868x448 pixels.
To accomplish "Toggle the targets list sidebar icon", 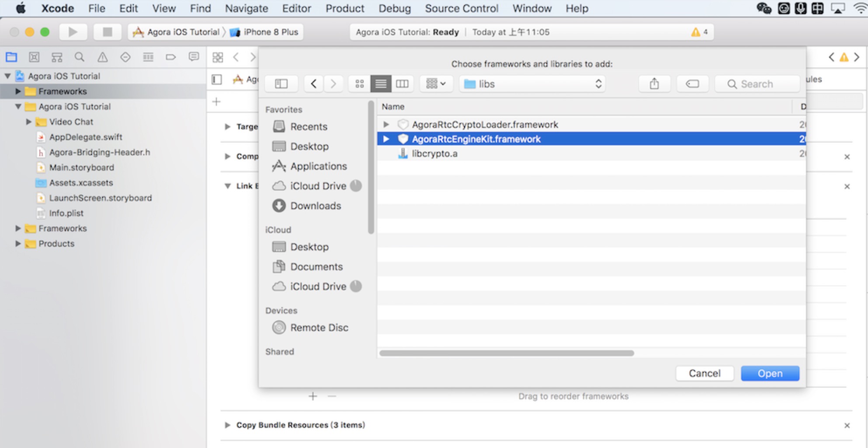I will point(217,80).
